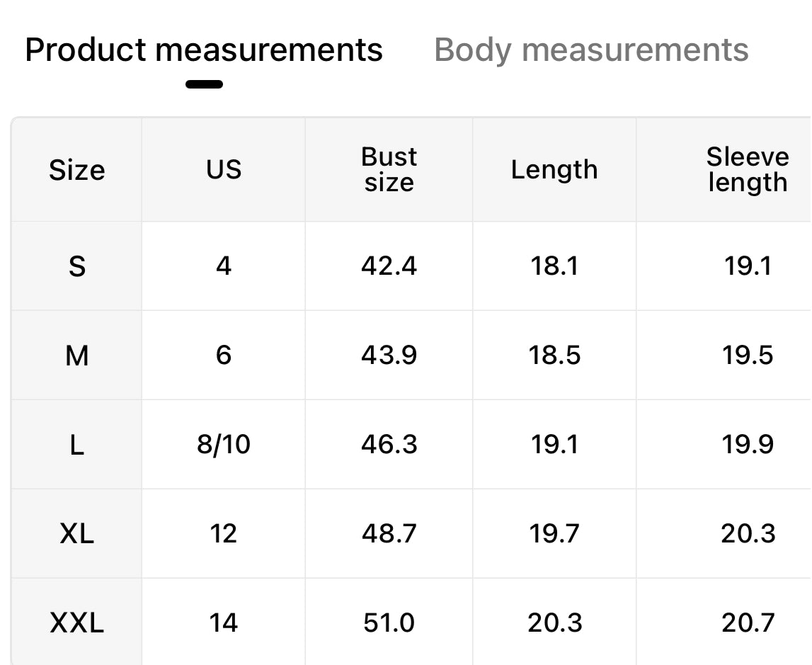This screenshot has height=665, width=812.
Task: Select the XXL size row label
Action: click(x=76, y=623)
